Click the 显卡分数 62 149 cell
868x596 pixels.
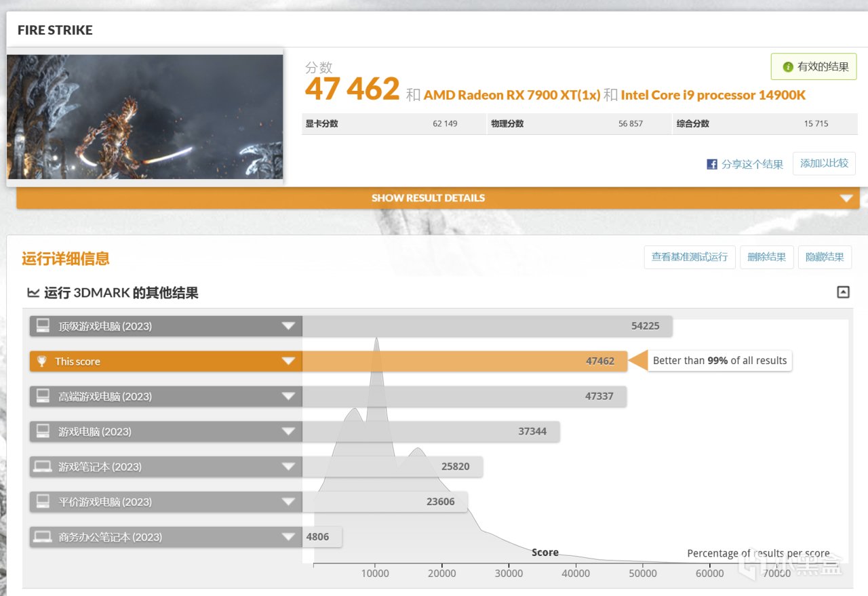(393, 123)
